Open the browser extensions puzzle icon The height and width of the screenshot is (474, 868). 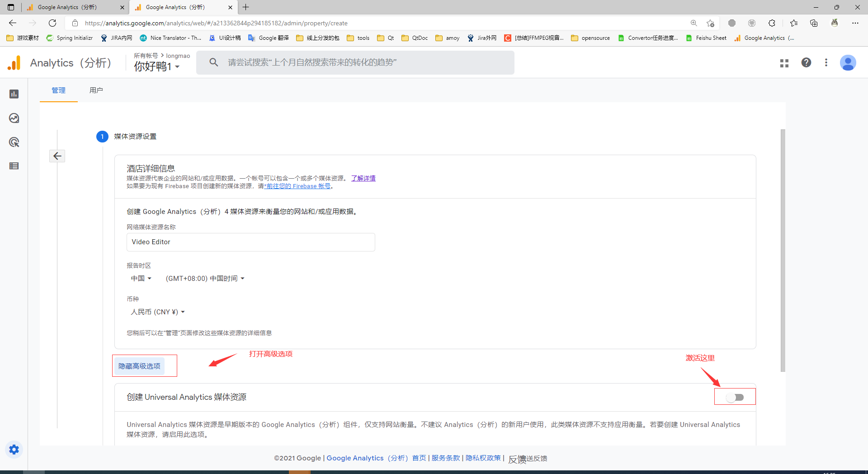pyautogui.click(x=772, y=23)
